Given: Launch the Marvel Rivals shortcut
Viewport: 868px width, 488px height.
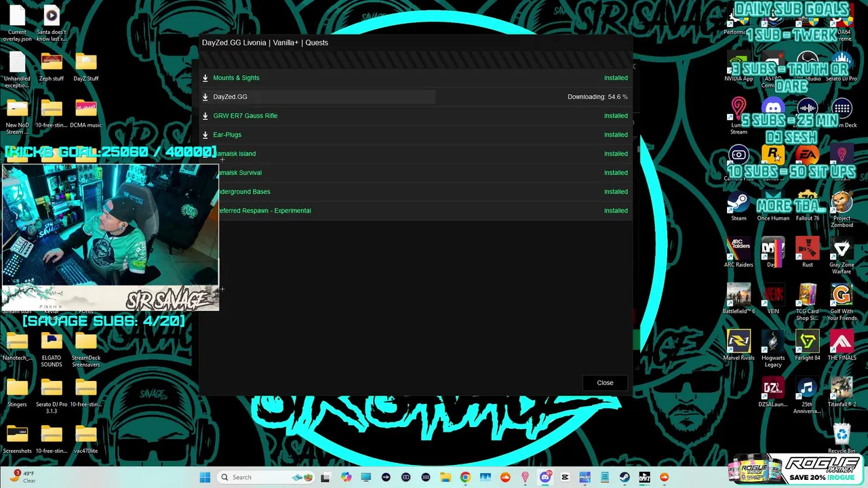Looking at the screenshot, I should [738, 346].
